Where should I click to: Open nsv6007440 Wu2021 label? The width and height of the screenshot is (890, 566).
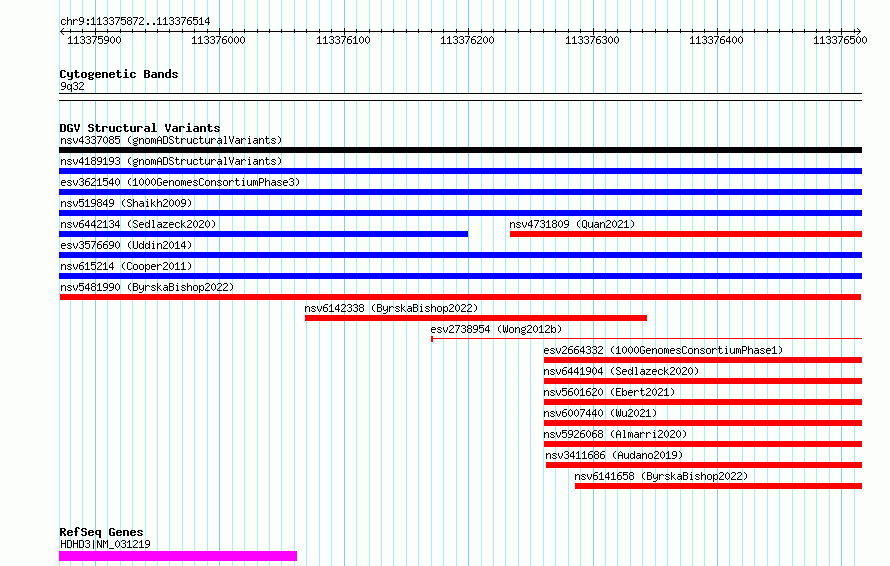point(600,413)
